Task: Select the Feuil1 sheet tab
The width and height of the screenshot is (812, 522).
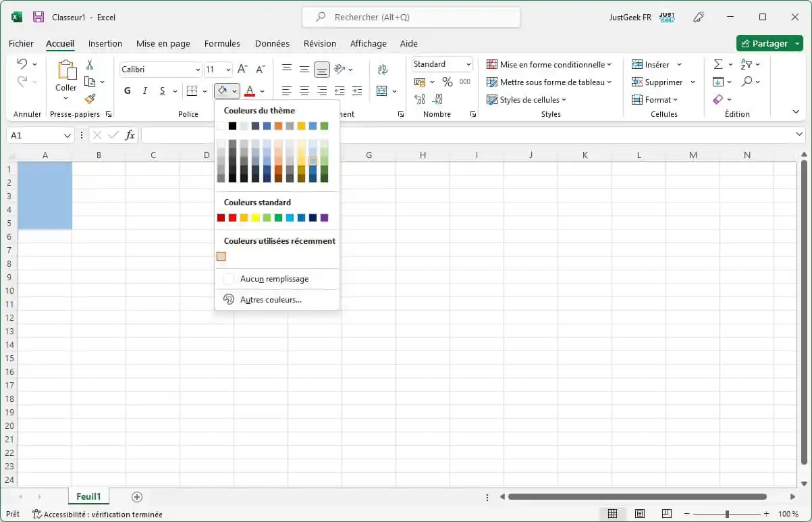Action: 88,496
